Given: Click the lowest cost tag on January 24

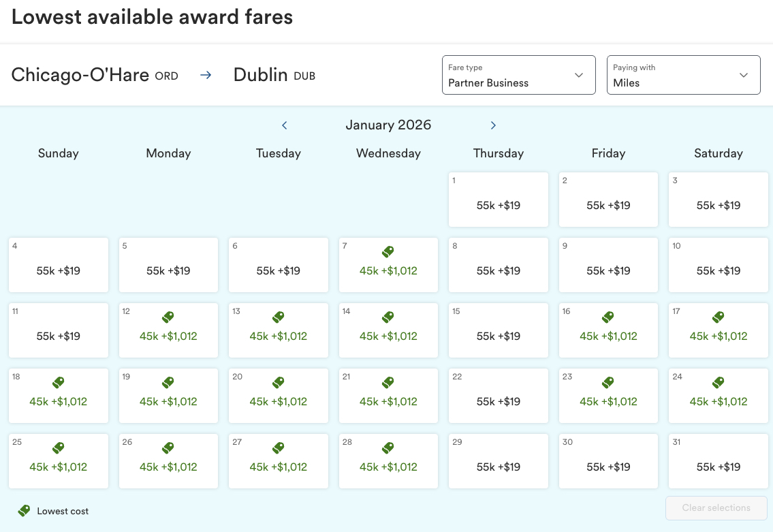Looking at the screenshot, I should [x=718, y=382].
